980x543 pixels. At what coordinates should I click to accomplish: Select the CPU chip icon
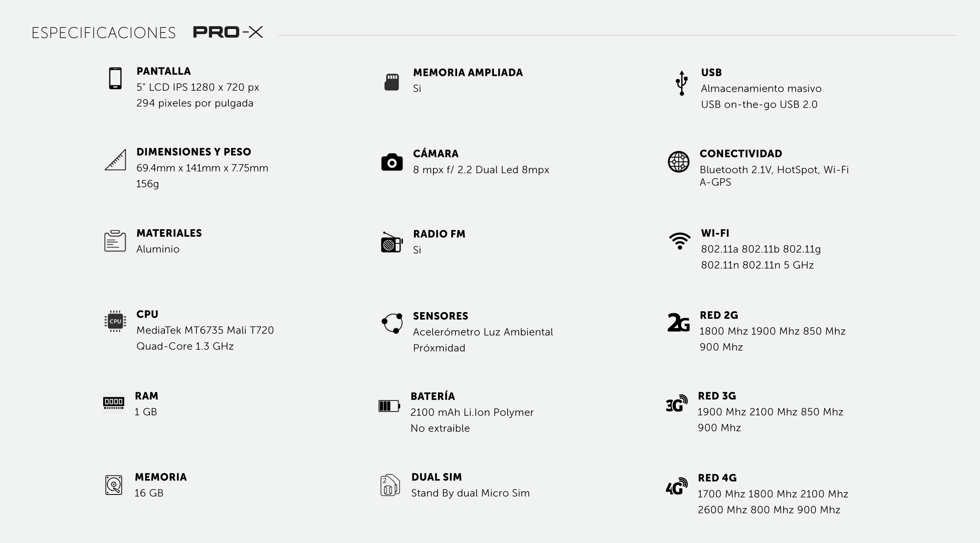tap(115, 321)
